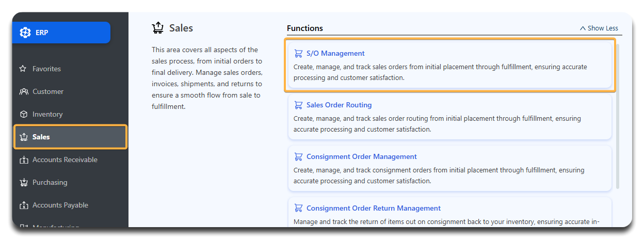Open the Sales Order Routing link
The image size is (644, 239).
(x=339, y=105)
